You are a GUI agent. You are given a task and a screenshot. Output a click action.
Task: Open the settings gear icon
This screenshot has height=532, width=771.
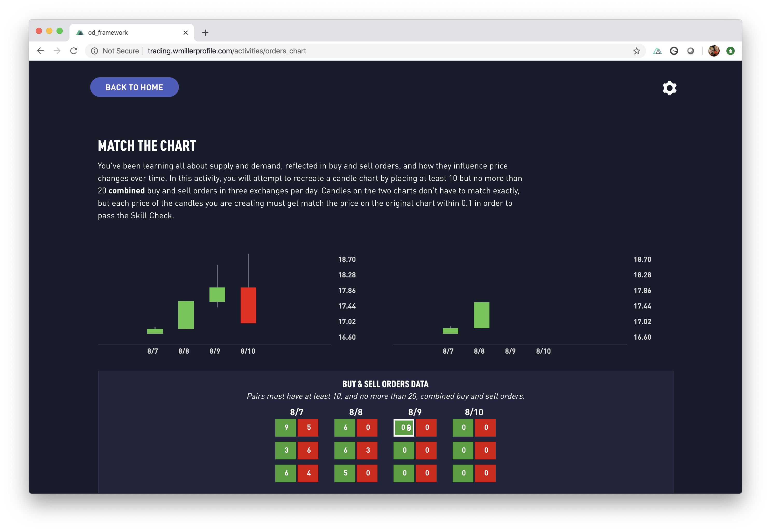pyautogui.click(x=669, y=88)
